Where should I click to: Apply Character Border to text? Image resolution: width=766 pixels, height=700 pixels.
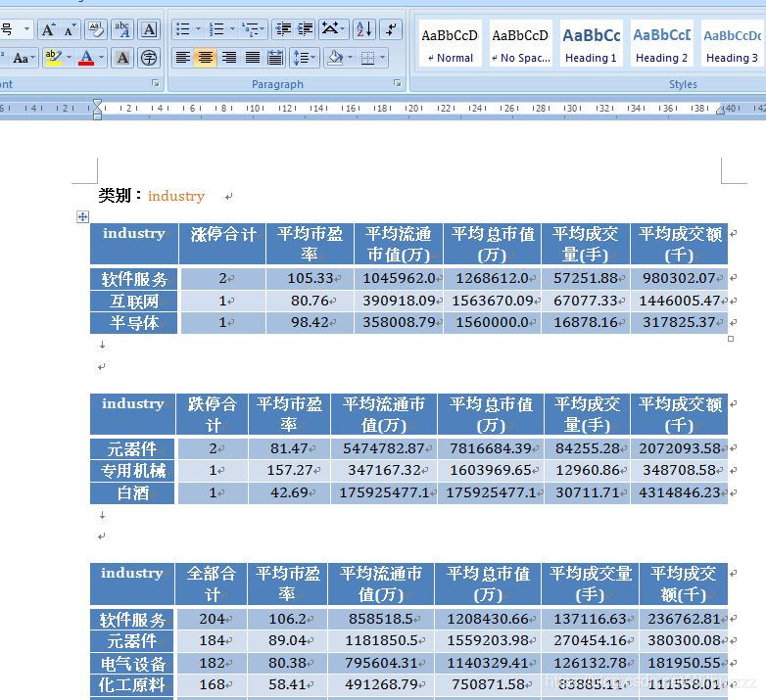click(150, 29)
